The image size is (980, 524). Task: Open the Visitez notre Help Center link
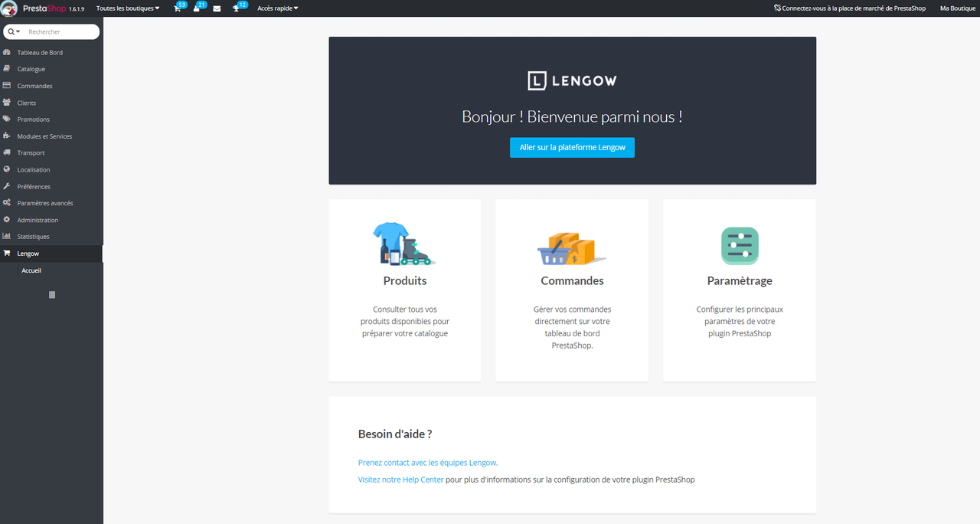[400, 480]
